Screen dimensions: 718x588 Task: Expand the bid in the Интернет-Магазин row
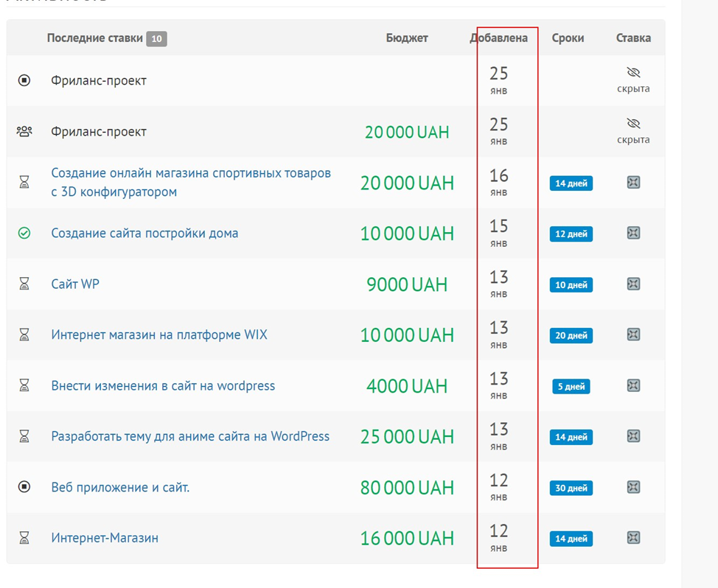(633, 538)
